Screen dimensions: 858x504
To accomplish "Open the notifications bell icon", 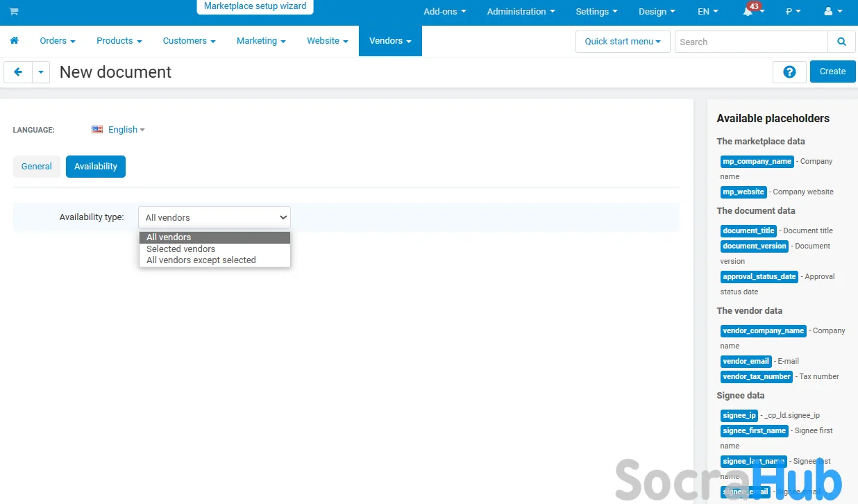I will (748, 12).
